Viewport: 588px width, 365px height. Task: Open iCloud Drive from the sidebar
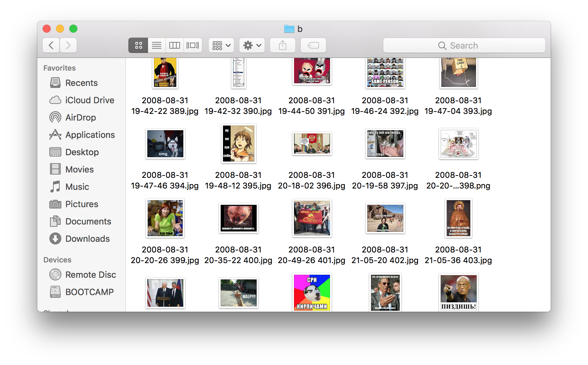pos(82,100)
